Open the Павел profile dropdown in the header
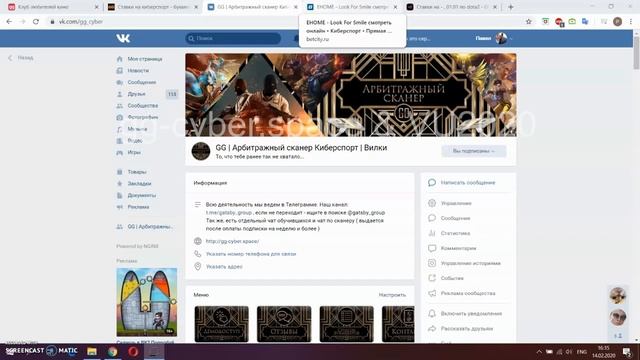 point(494,38)
